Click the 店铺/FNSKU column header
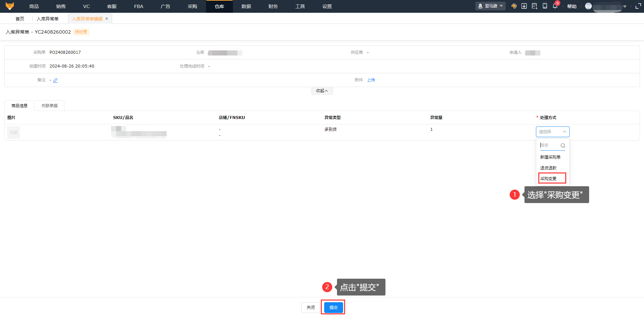Viewport: 644px width, 315px height. [x=232, y=118]
